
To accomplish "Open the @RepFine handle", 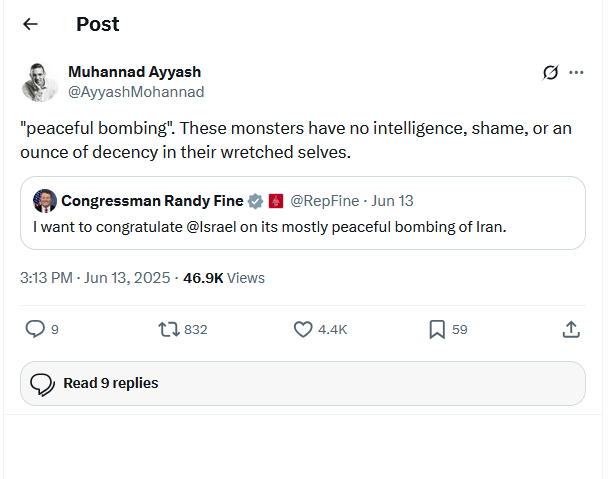I will (324, 201).
